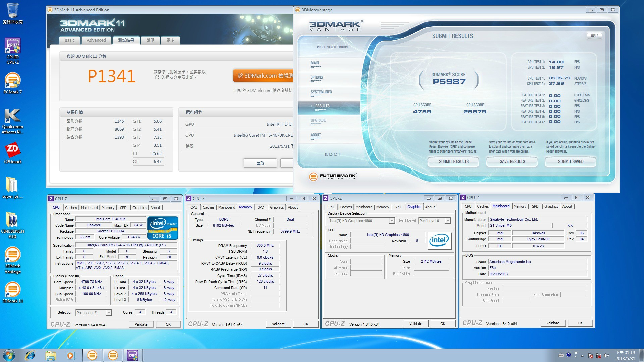
Task: Open the CPUID CPU-Z desktop shortcut
Action: 12,51
